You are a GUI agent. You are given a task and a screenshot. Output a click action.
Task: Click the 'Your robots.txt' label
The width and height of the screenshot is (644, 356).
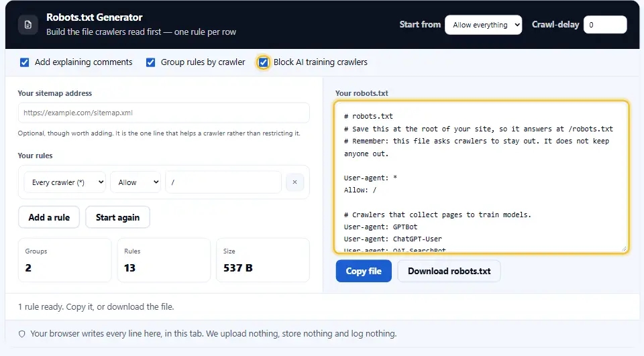pyautogui.click(x=362, y=93)
